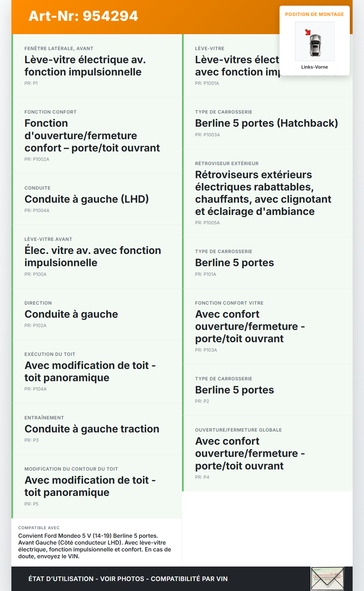Click the Conduite à gauche (LHD) entry
Screen dimensions: 364x591
[87, 199]
